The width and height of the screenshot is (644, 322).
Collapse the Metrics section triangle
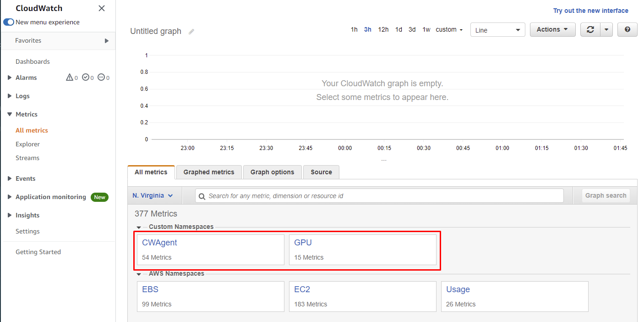tap(10, 114)
